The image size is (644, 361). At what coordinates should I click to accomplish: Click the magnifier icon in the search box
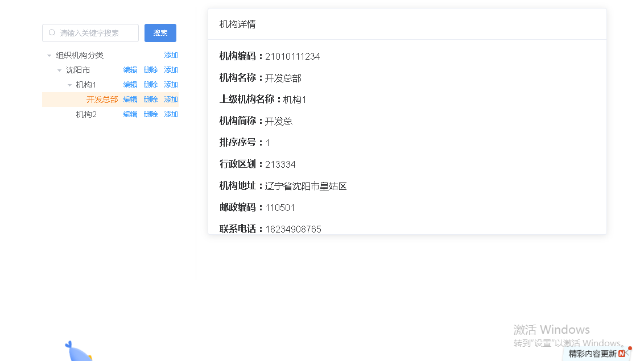(x=52, y=33)
